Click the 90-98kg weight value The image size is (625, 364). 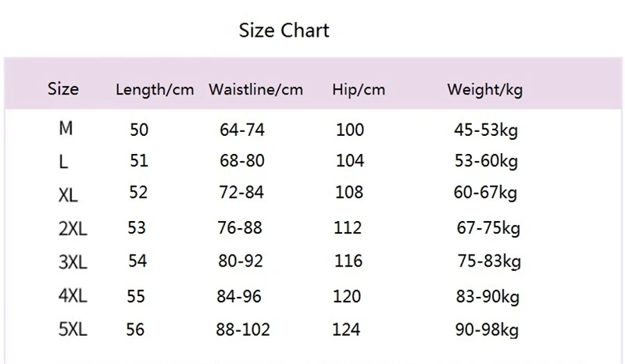coord(487,330)
